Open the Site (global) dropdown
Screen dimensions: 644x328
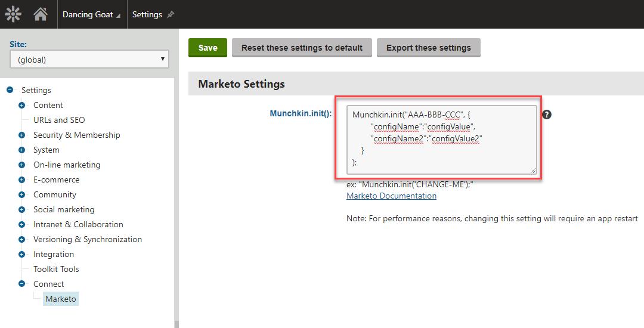(89, 60)
